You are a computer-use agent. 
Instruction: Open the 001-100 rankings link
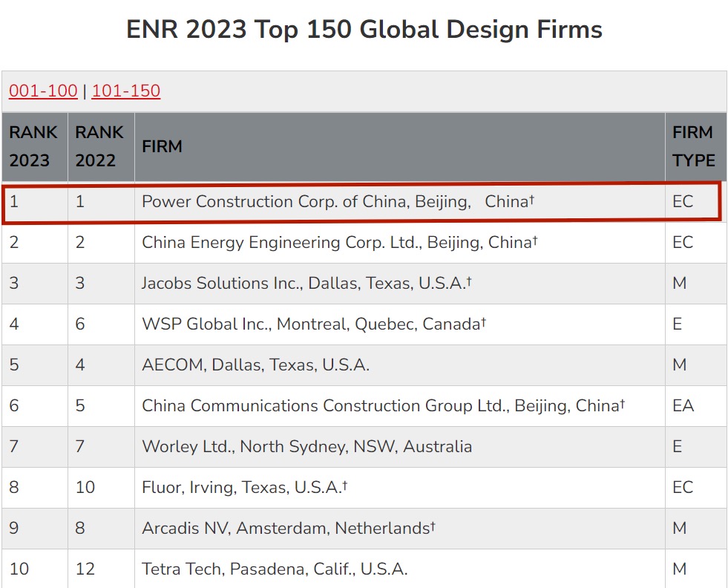pyautogui.click(x=43, y=91)
